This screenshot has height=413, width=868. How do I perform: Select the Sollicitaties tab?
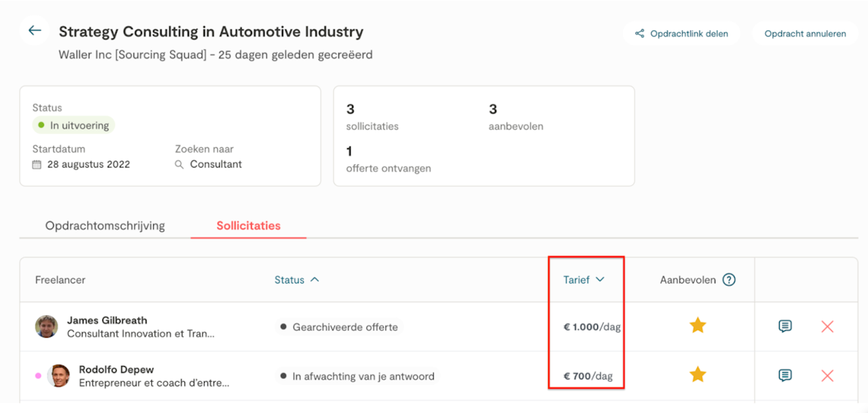tap(248, 226)
